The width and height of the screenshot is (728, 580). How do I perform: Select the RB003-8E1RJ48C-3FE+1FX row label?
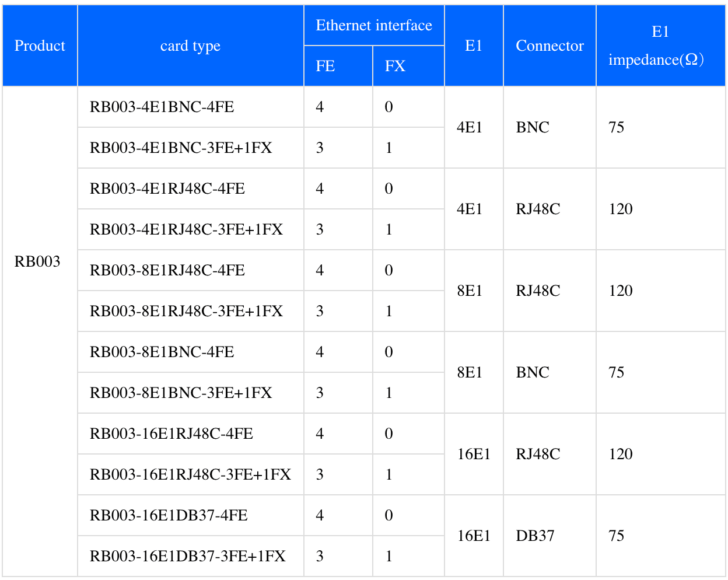click(186, 311)
